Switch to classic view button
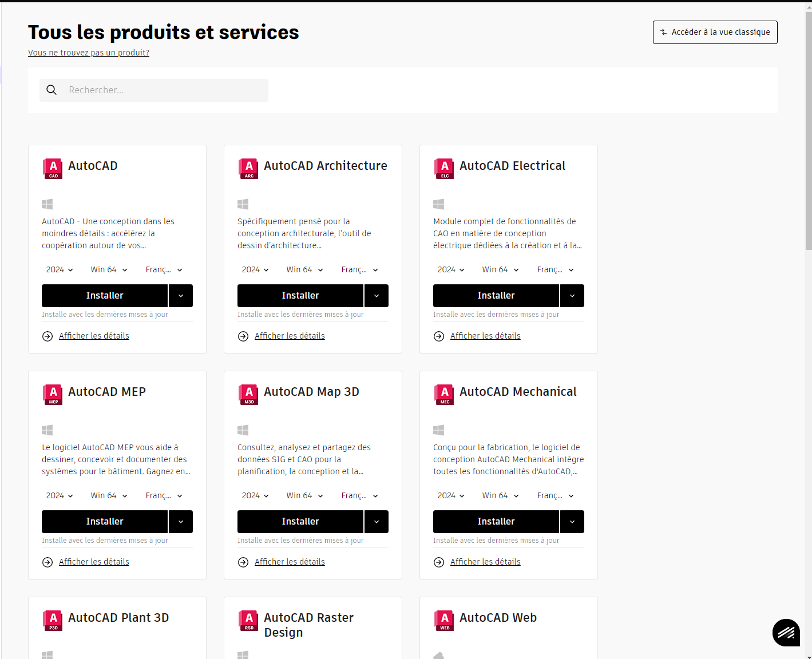Image resolution: width=812 pixels, height=659 pixels. click(x=715, y=33)
